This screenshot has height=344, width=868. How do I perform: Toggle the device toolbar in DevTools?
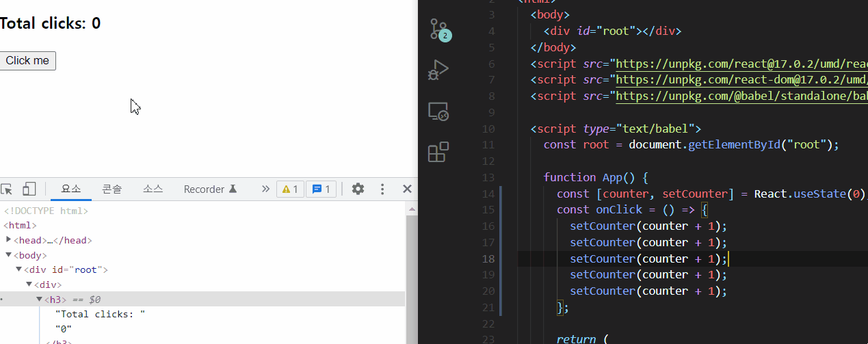pos(29,189)
